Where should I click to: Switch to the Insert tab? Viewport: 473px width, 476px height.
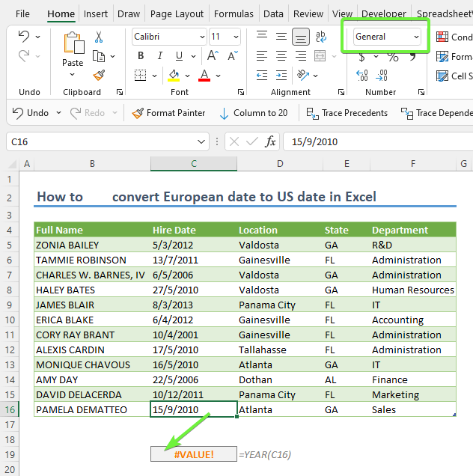tap(96, 13)
